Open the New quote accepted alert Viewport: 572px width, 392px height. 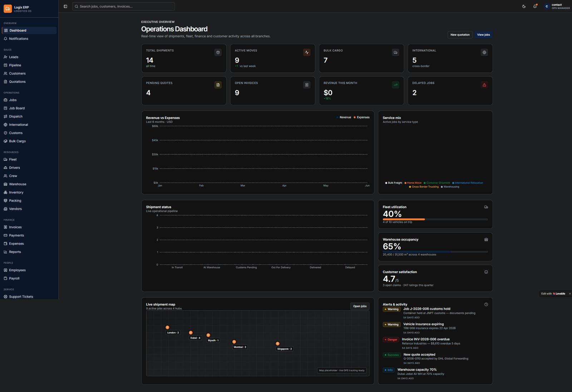435,359
